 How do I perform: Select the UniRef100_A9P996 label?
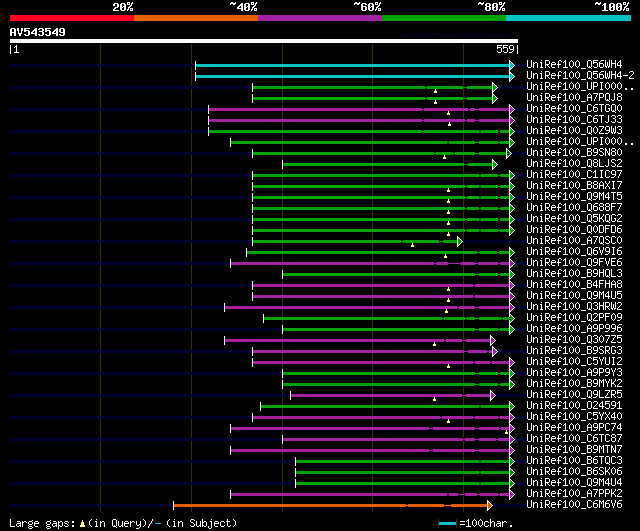point(574,329)
